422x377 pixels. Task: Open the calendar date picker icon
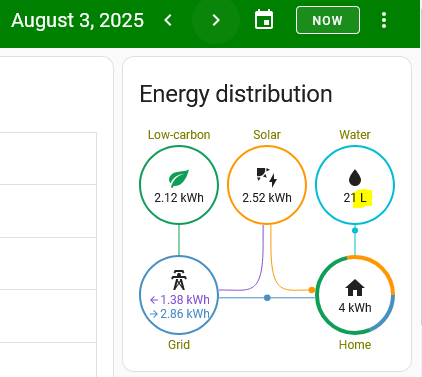click(264, 20)
